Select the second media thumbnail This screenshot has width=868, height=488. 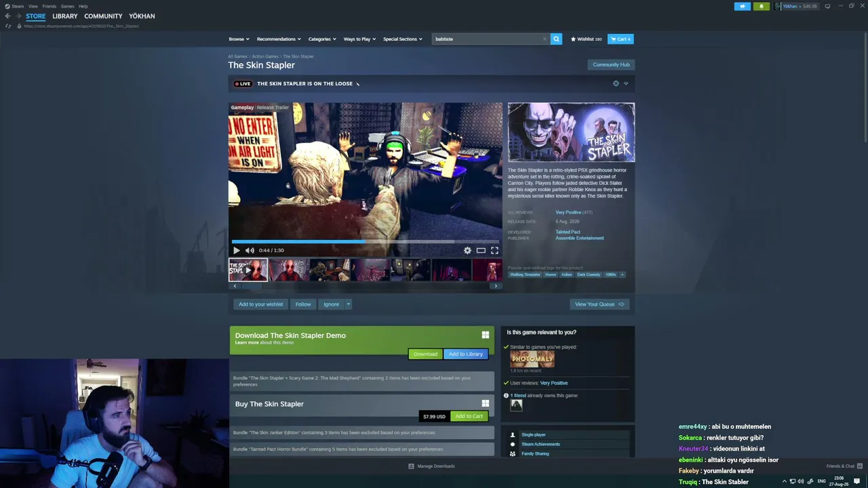[x=289, y=270]
